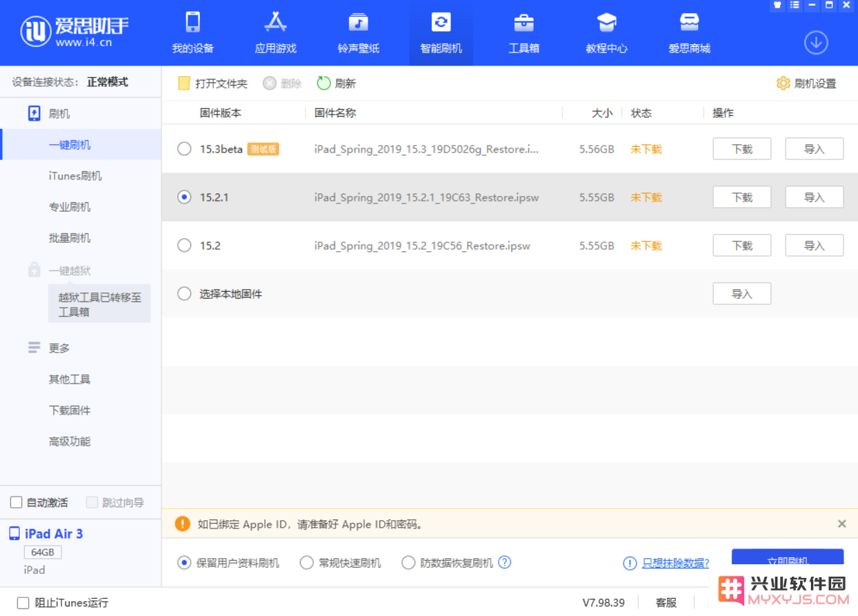Screen dimensions: 858x616
Task: Open the title bar menu list icon
Action: click(x=795, y=5)
